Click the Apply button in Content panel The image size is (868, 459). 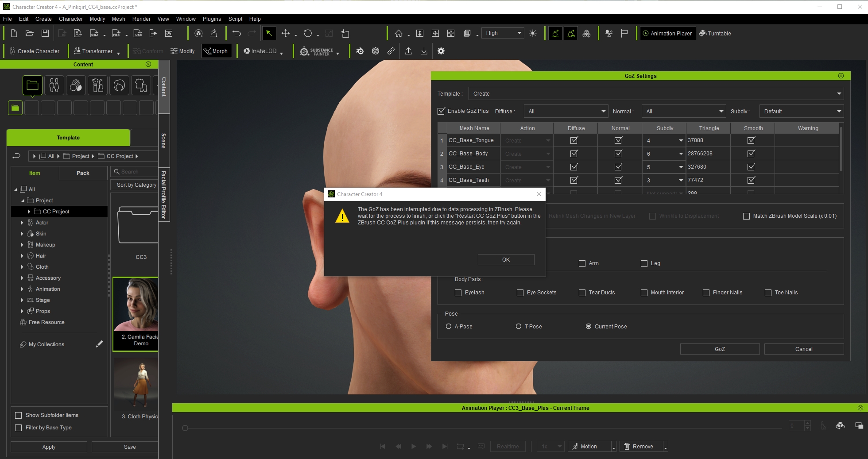pyautogui.click(x=49, y=447)
